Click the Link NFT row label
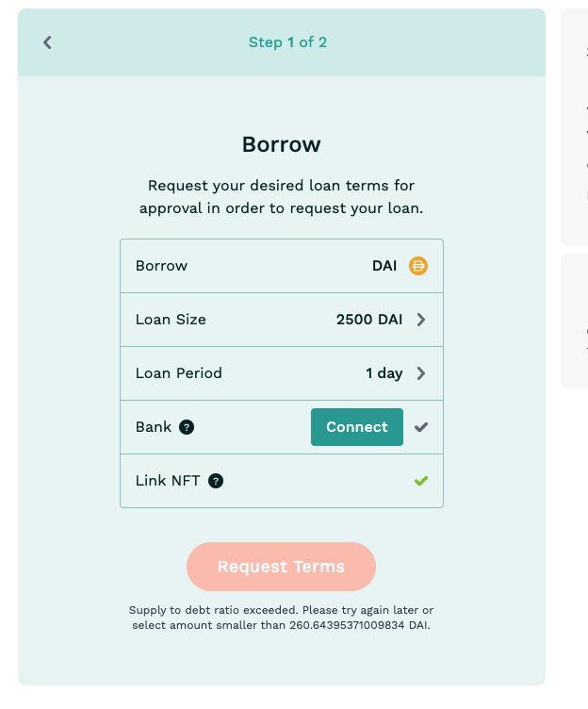This screenshot has height=709, width=588. pyautogui.click(x=168, y=481)
